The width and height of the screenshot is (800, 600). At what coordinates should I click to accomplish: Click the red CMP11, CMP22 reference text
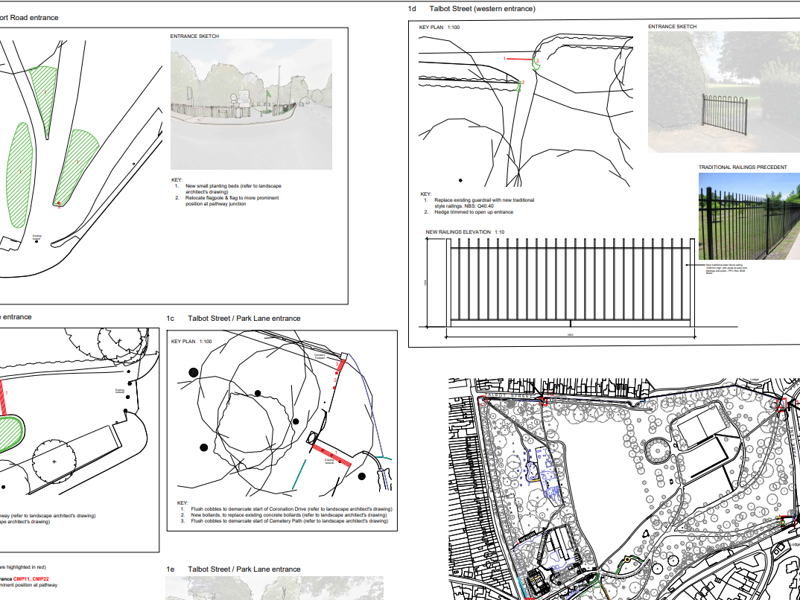pos(30,578)
